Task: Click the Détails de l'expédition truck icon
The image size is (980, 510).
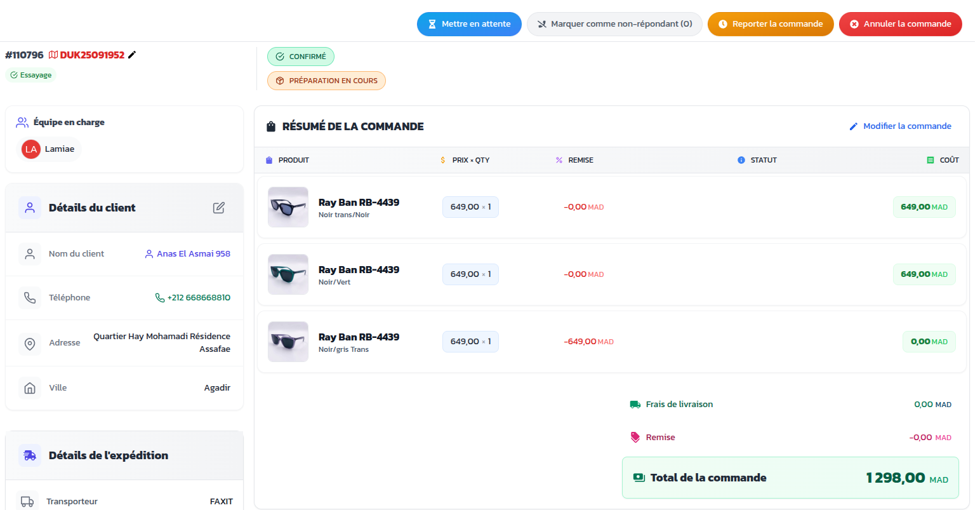Action: click(30, 455)
